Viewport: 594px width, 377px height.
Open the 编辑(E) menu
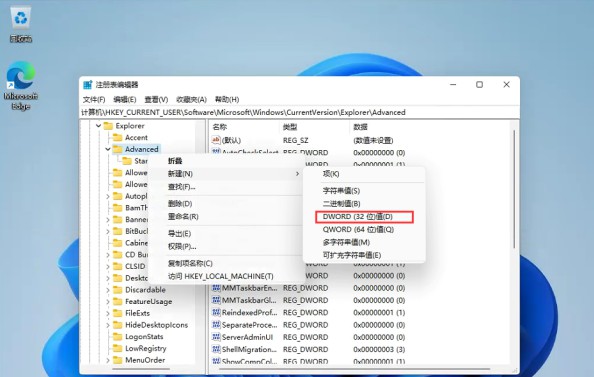[x=125, y=100]
